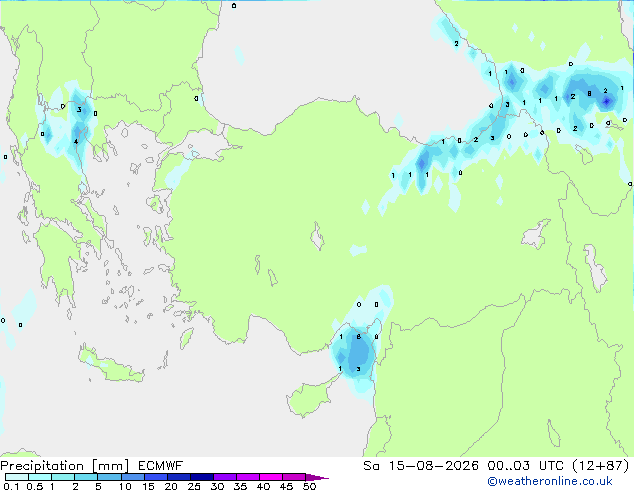Image resolution: width=634 pixels, height=490 pixels.
Task: Click the island of Crete on the map
Action: pos(111,366)
